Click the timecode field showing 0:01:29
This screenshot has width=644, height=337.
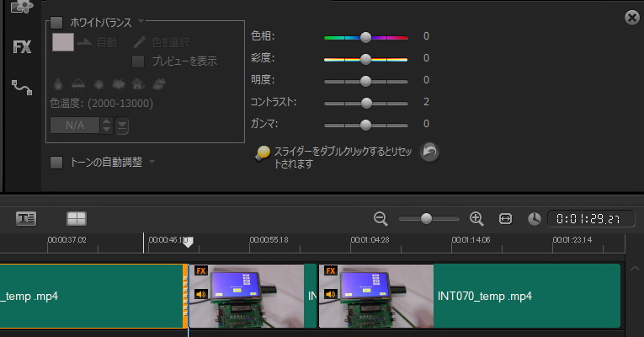(591, 219)
